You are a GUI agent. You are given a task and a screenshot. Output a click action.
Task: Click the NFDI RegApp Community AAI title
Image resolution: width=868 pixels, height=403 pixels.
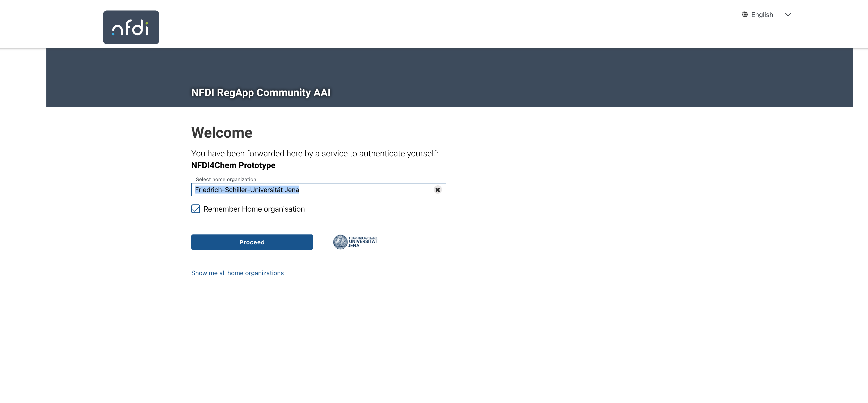[261, 92]
